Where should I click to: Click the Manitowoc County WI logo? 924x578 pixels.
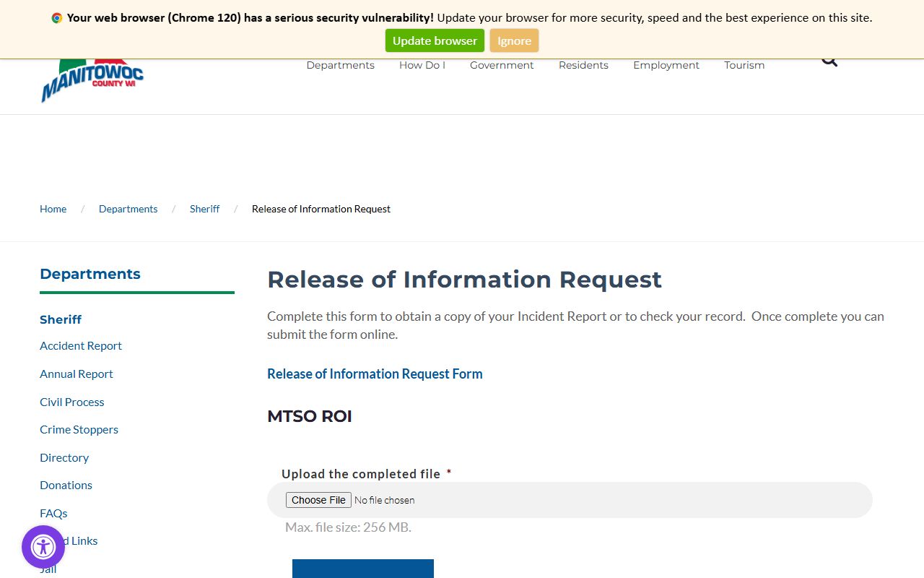pyautogui.click(x=92, y=79)
